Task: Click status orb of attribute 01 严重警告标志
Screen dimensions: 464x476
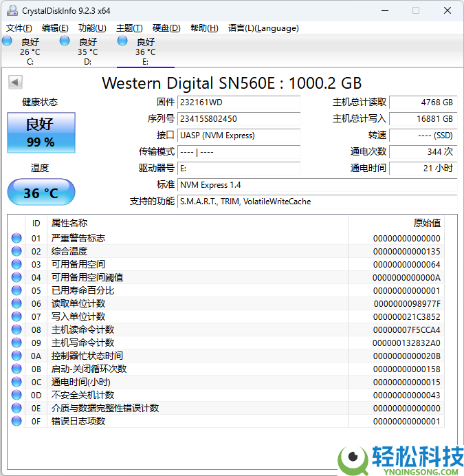Action: point(16,238)
